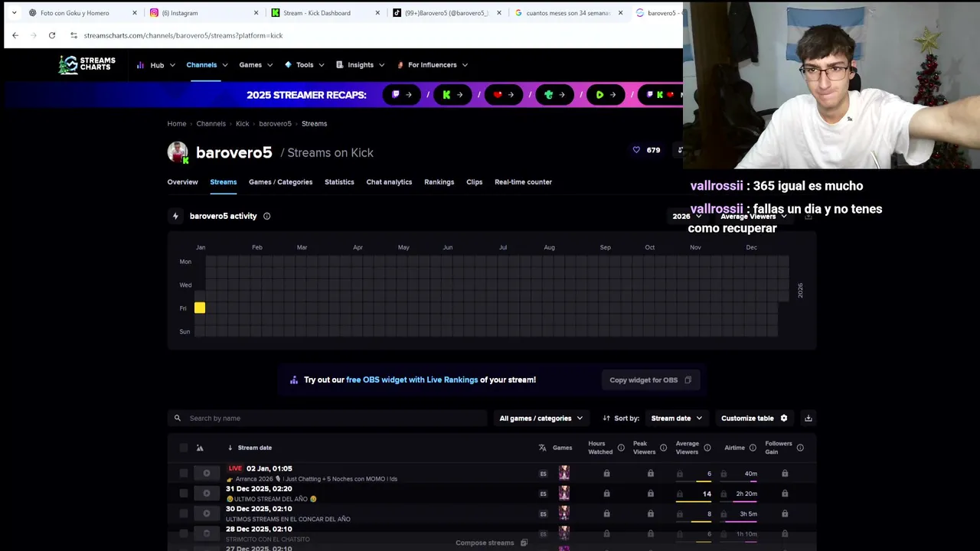Click the browser address bar URL
980x551 pixels.
[183, 35]
